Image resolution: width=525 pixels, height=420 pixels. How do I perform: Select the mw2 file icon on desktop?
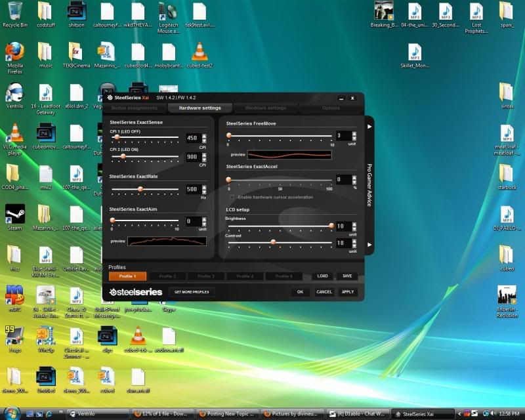point(45,177)
